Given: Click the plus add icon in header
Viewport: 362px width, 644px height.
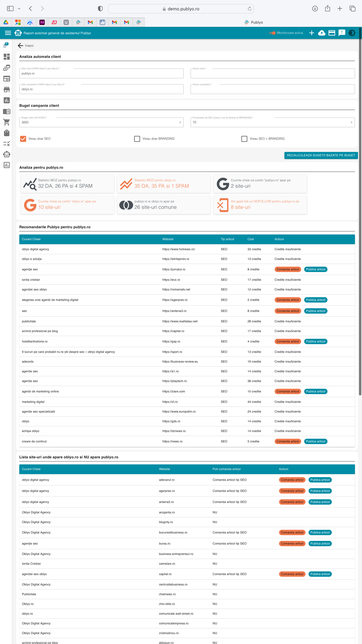Looking at the screenshot, I should 312,33.
